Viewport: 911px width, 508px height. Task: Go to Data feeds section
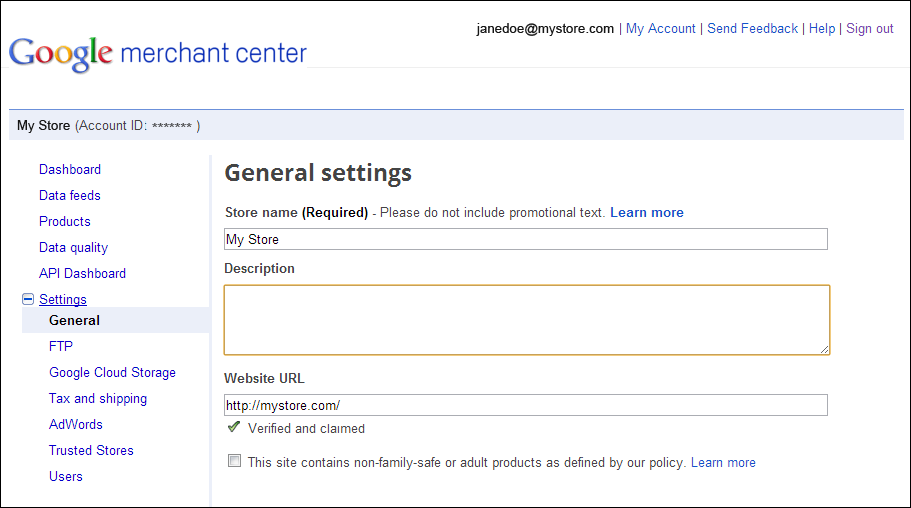coord(70,196)
